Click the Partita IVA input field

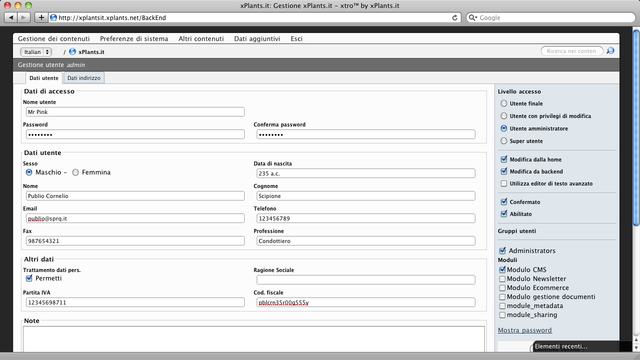(x=135, y=302)
